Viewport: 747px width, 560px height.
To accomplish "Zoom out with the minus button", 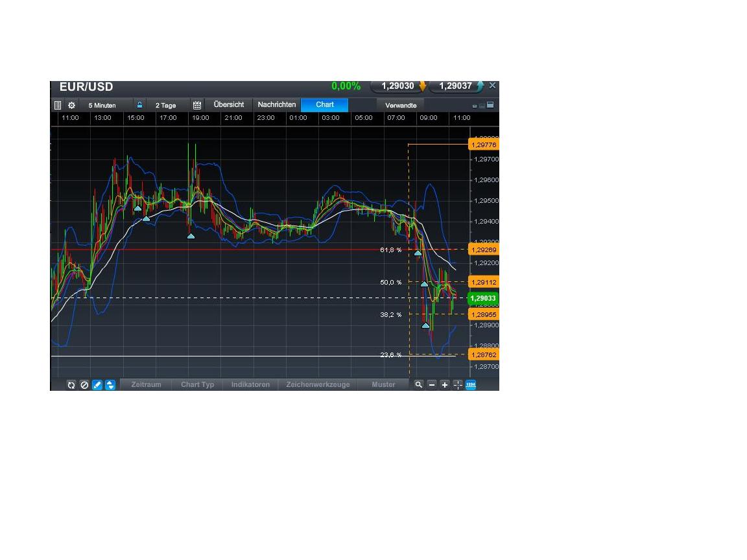I will pyautogui.click(x=432, y=385).
